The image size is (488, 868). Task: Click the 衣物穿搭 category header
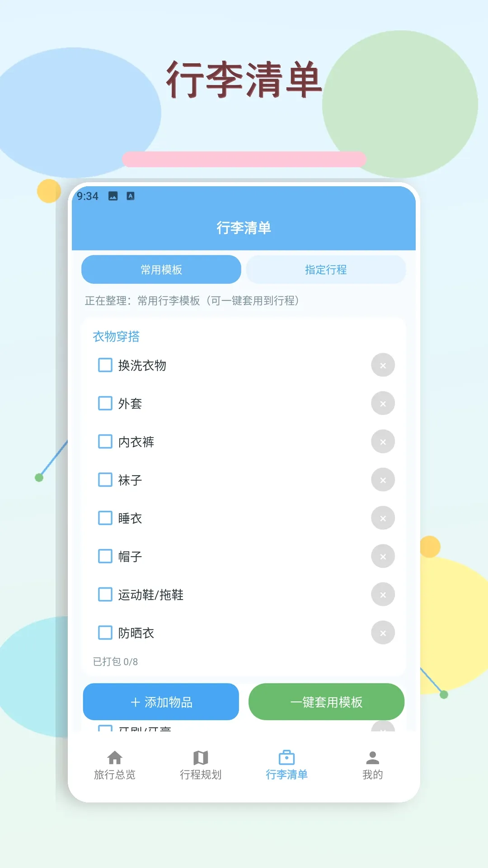click(x=116, y=336)
